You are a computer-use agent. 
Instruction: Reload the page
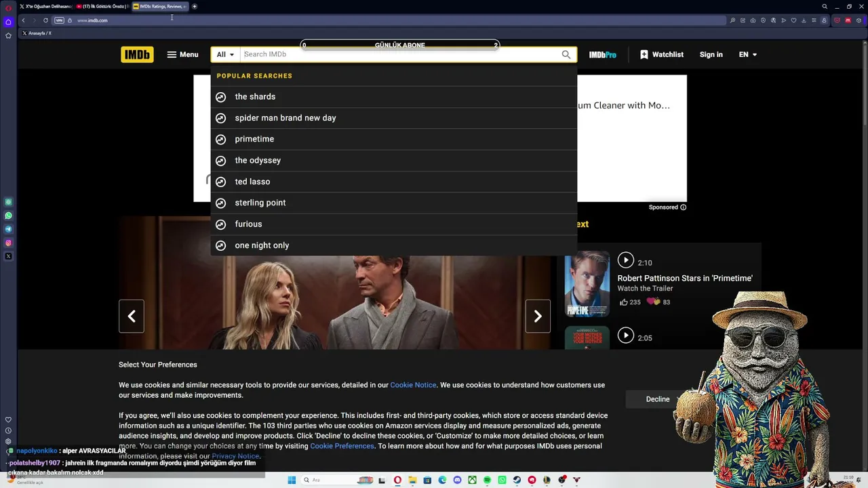point(45,20)
